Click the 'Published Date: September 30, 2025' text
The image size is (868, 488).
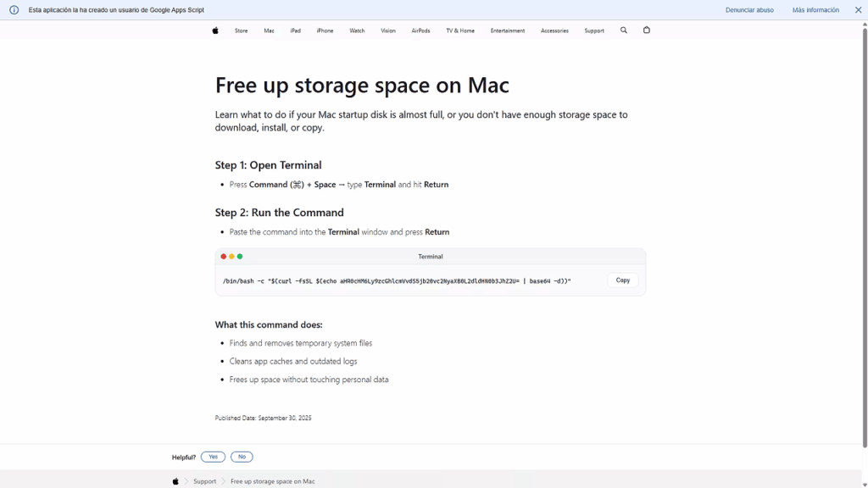(x=263, y=419)
